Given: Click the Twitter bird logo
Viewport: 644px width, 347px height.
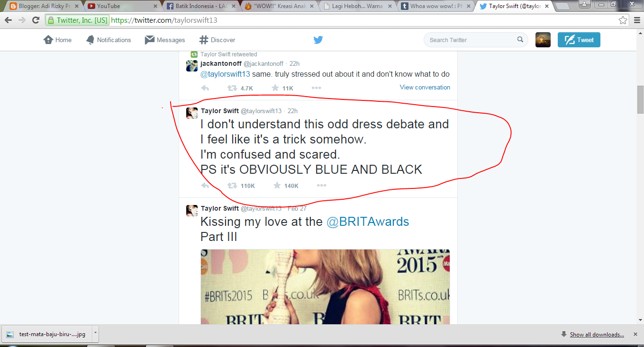Looking at the screenshot, I should [x=318, y=40].
